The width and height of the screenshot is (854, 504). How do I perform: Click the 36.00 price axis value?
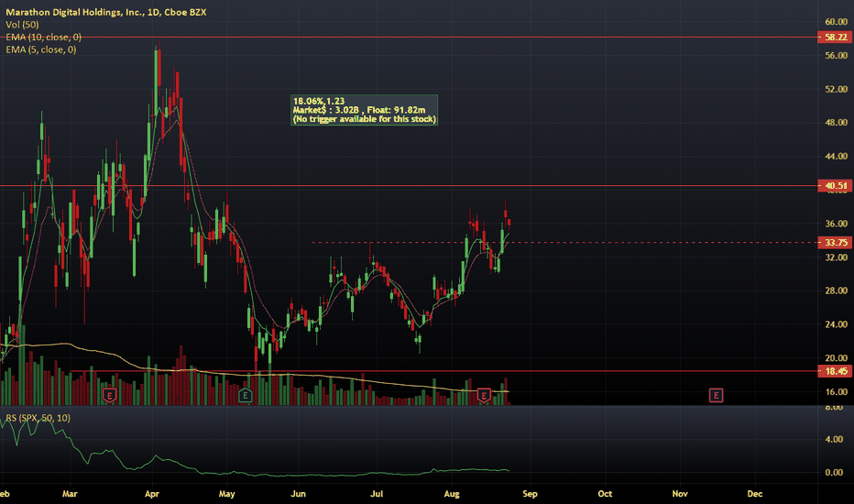point(836,224)
